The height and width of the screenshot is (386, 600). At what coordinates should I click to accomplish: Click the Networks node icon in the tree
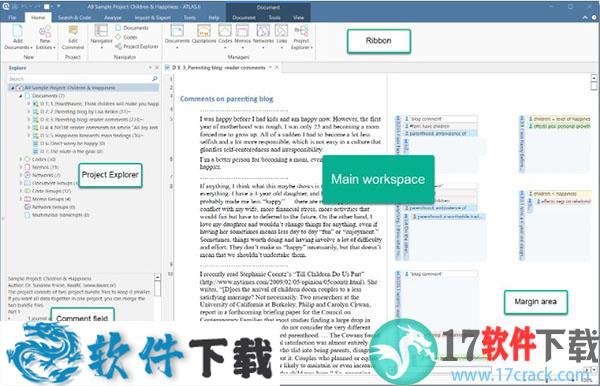[27, 175]
